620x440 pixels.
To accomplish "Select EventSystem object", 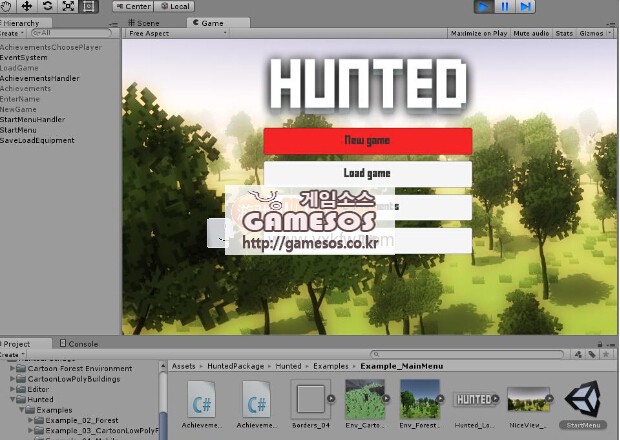I will (x=24, y=57).
